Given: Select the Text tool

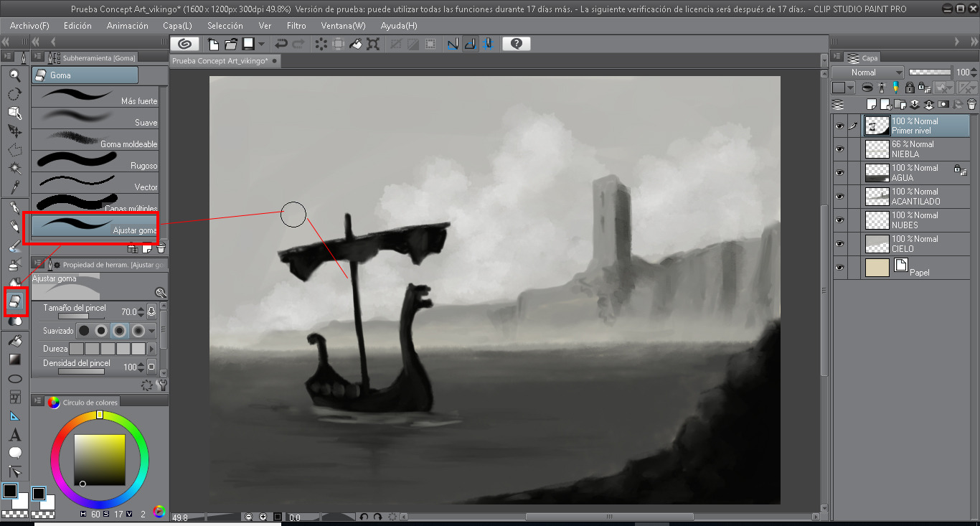Looking at the screenshot, I should 14,435.
